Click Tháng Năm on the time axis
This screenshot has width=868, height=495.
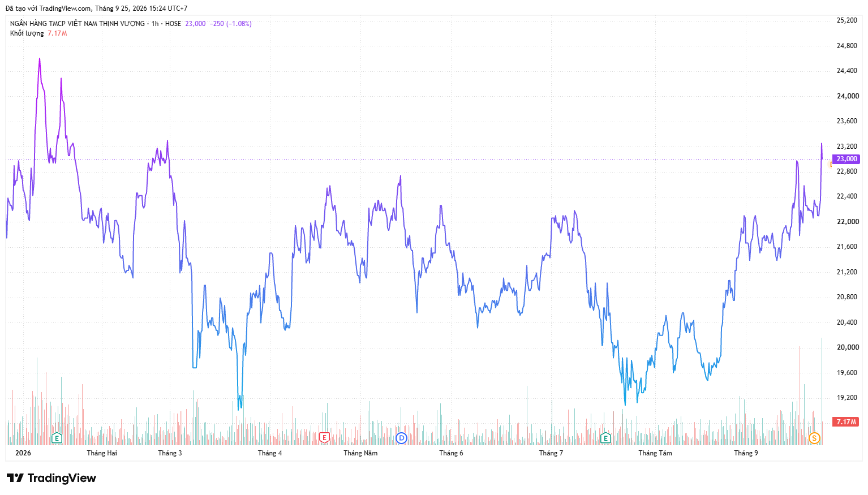coord(360,453)
